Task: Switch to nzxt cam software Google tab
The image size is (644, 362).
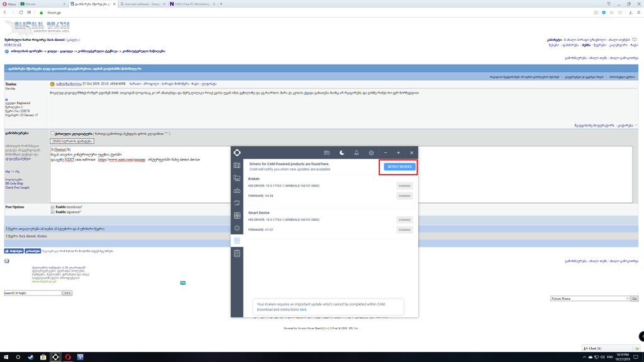Action: coord(142,4)
